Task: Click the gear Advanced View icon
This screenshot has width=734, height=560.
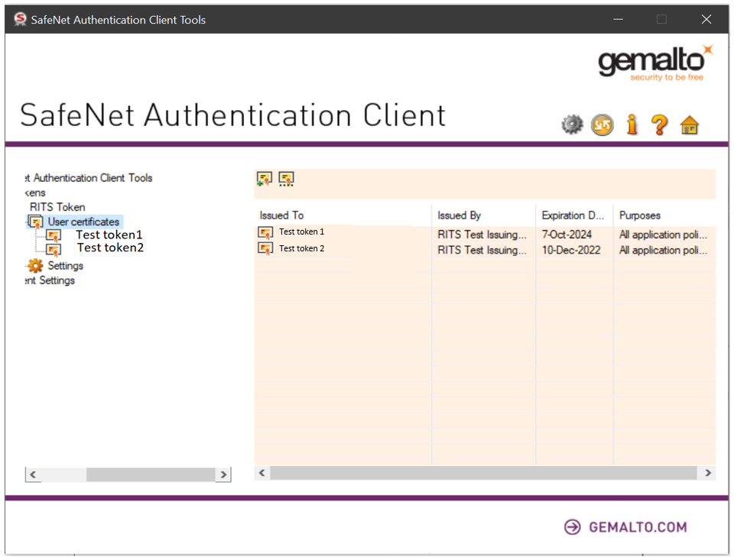Action: (x=572, y=125)
